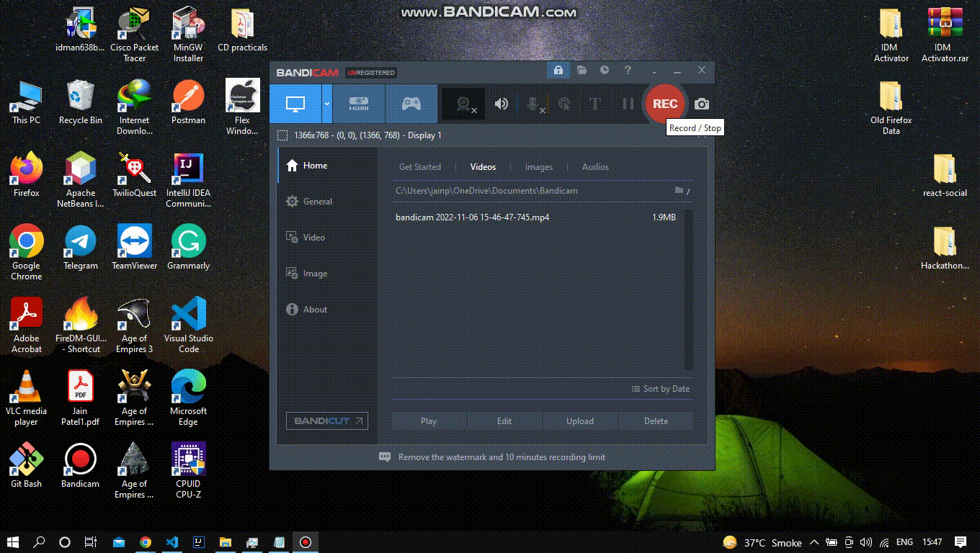Launch BANDICUT from the sidebar button

(327, 421)
